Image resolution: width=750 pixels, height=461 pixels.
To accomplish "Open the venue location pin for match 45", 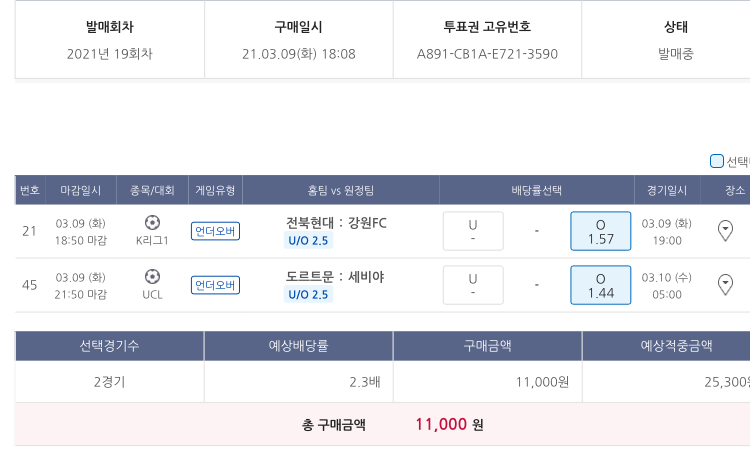I will pyautogui.click(x=726, y=285).
